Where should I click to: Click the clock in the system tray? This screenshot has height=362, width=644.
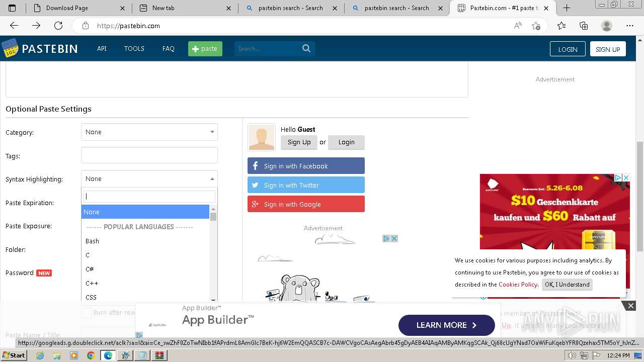coord(617,355)
